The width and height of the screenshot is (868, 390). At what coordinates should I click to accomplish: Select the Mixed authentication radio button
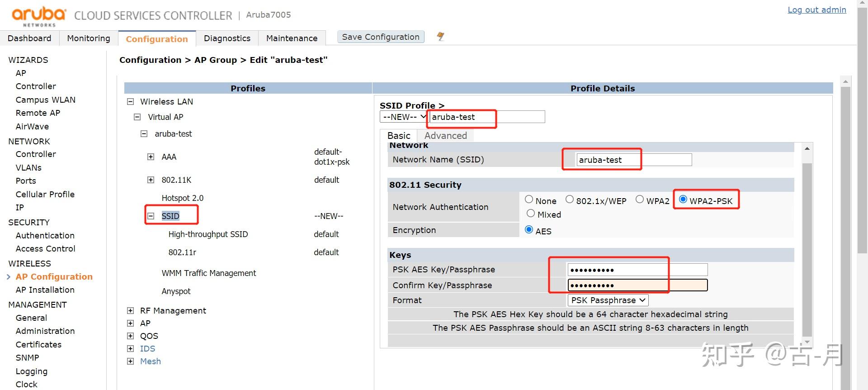click(531, 214)
